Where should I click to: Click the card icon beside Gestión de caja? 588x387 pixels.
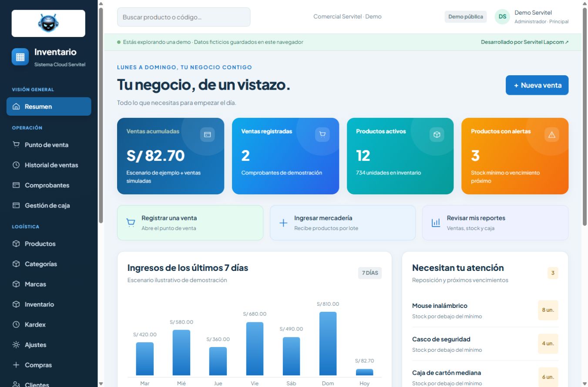click(17, 205)
